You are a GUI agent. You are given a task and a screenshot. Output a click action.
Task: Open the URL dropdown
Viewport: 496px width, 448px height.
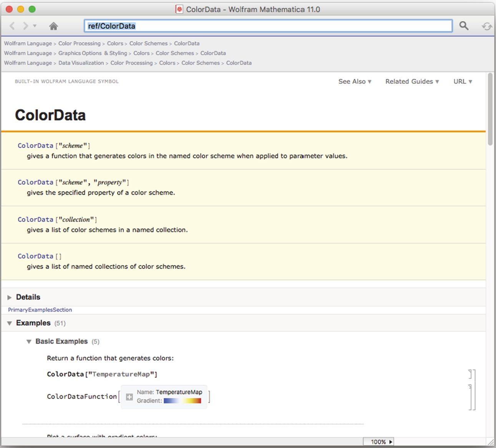(463, 81)
